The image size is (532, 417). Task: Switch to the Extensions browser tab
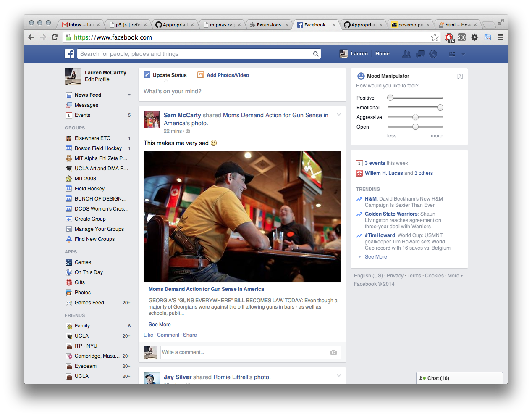coord(269,25)
